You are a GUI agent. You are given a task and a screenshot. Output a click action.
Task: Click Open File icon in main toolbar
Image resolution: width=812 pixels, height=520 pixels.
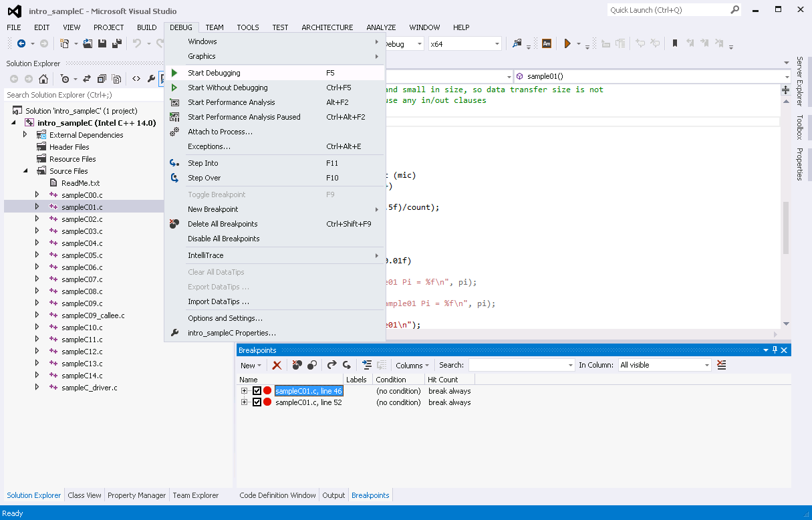88,43
